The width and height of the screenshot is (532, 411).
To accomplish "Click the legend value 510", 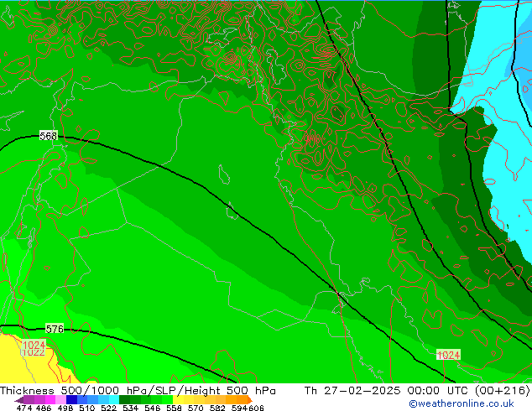I will click(87, 408).
